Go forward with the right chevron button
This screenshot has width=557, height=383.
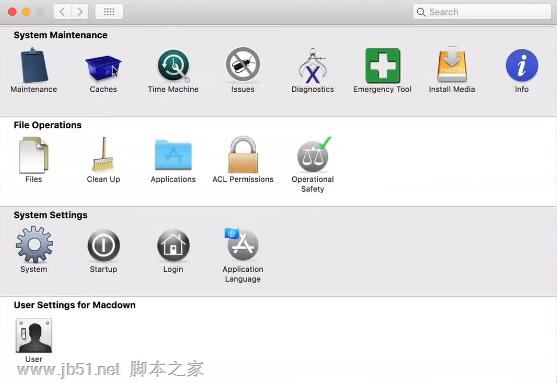(x=80, y=12)
